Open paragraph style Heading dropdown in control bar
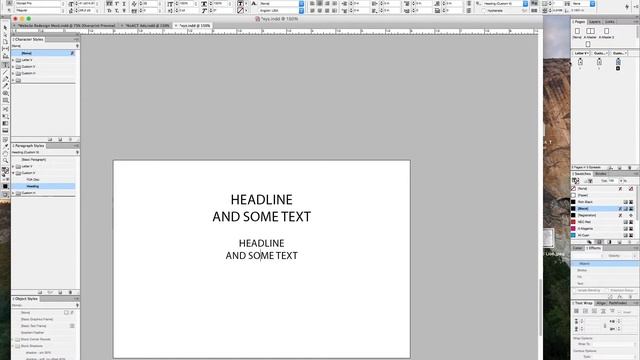Screen dimensions: 640x360 point(525,4)
